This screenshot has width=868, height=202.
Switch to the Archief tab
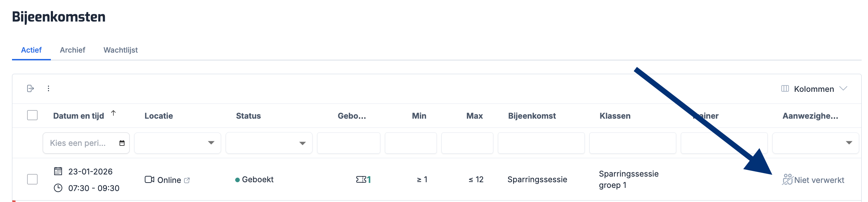pyautogui.click(x=72, y=50)
